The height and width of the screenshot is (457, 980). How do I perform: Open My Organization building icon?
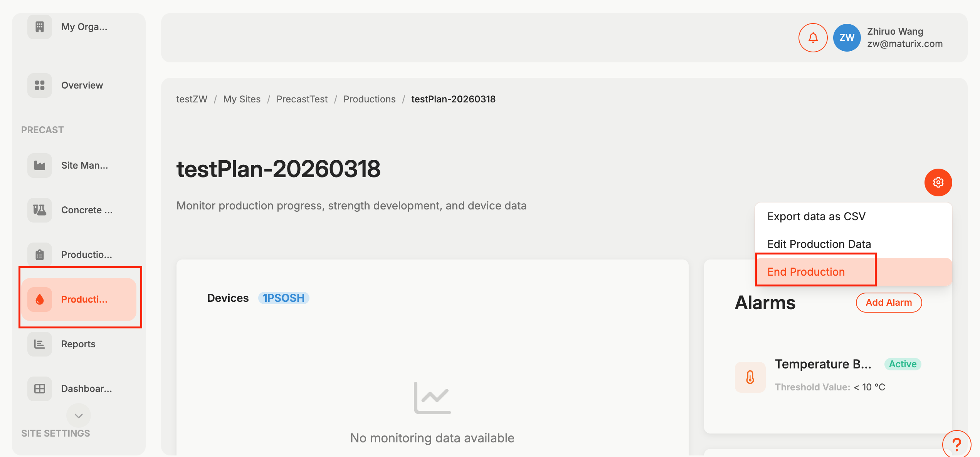39,27
